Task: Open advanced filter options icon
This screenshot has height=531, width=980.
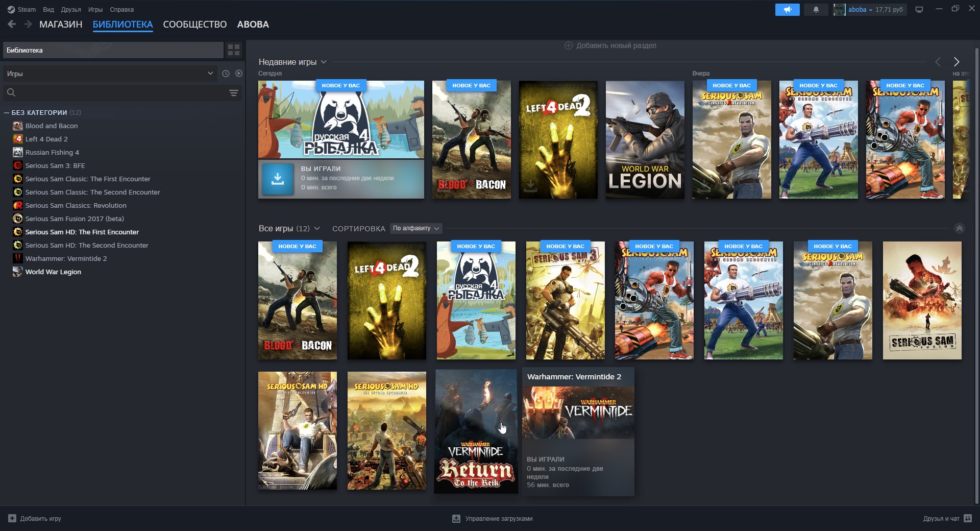Action: click(x=234, y=92)
